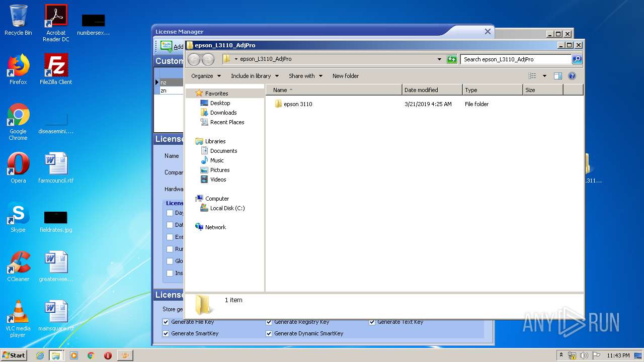Image resolution: width=644 pixels, height=362 pixels.
Task: Check the Exe license option checkbox
Action: (170, 237)
